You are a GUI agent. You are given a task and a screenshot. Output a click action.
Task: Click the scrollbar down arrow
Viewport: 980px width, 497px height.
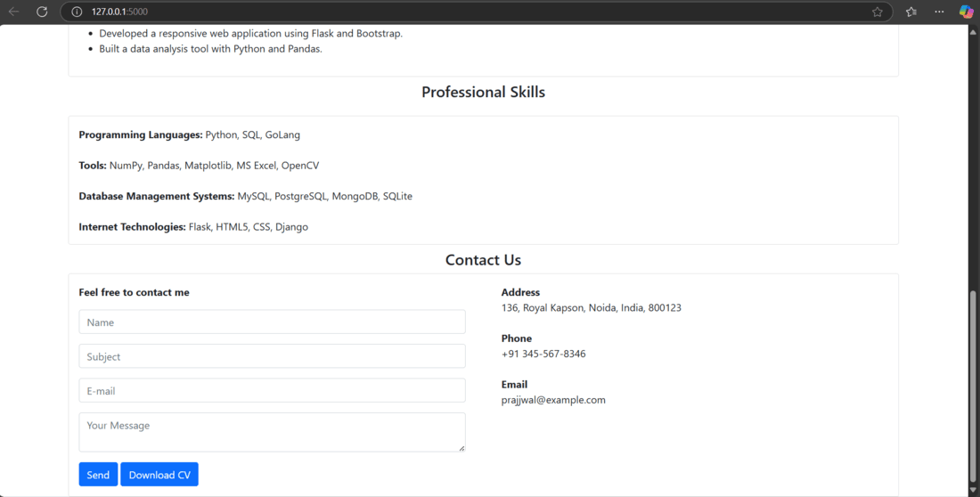pos(973,490)
